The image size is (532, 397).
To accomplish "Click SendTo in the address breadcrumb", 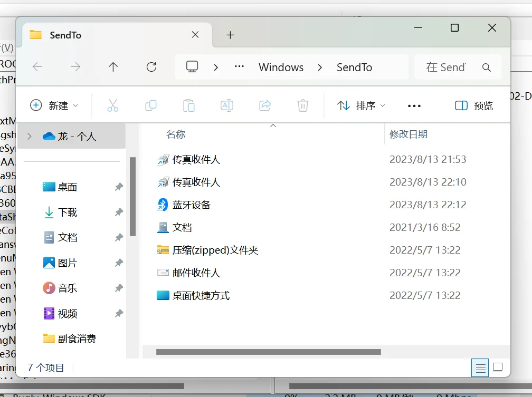I will [354, 67].
